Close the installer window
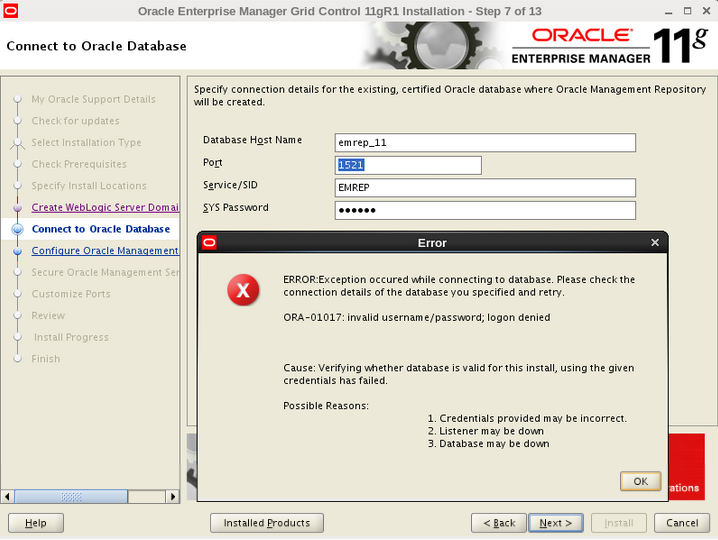 click(706, 11)
